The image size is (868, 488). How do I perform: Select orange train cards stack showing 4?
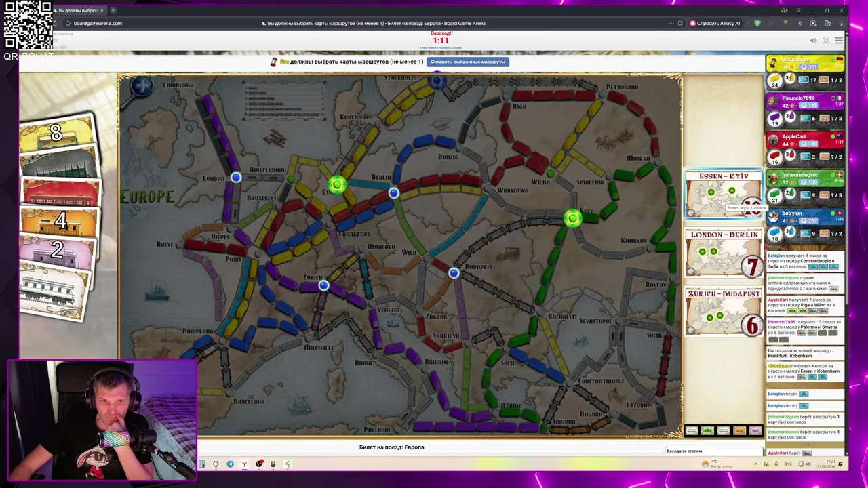[60, 221]
